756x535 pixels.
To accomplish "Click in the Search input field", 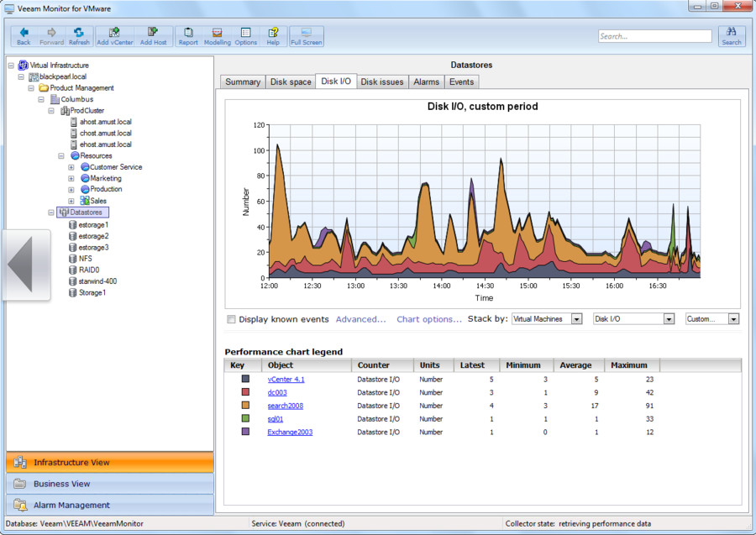I will [654, 36].
